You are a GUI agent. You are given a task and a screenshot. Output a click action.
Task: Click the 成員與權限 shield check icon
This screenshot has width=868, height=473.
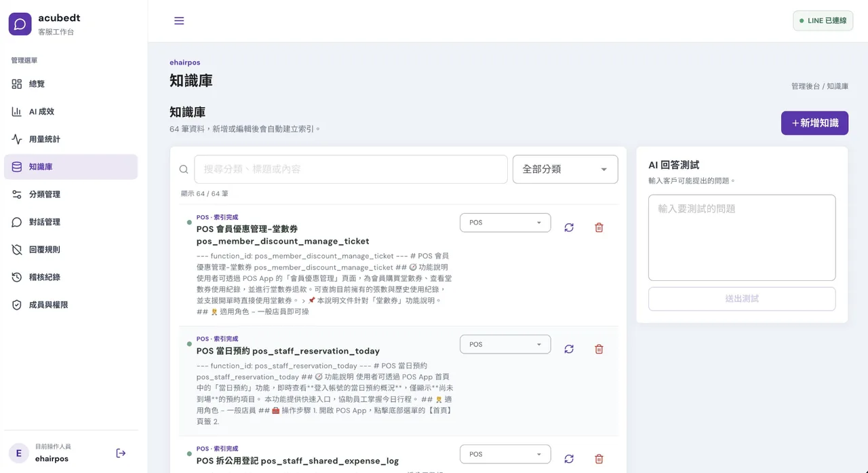[17, 305]
